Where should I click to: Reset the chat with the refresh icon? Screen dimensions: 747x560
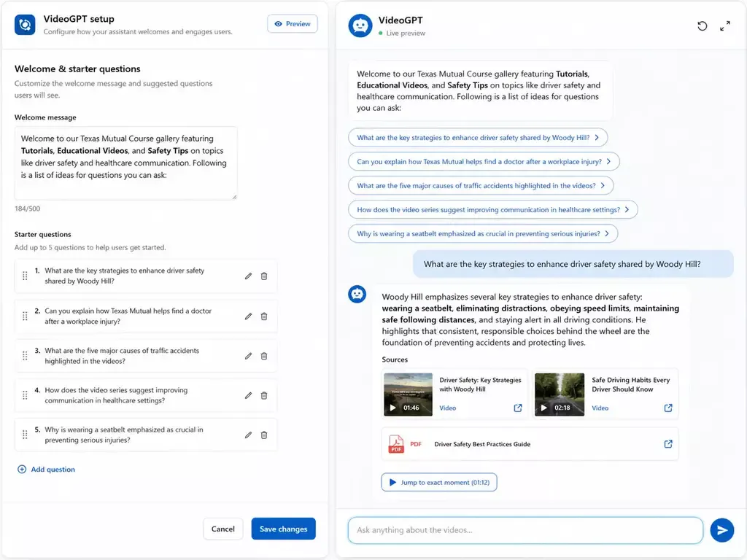pos(703,26)
